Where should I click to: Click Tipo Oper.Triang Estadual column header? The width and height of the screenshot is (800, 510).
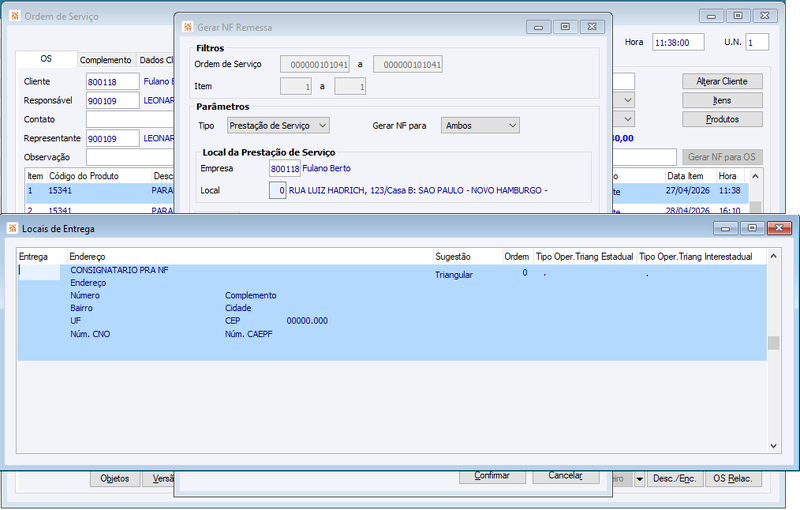pyautogui.click(x=585, y=257)
